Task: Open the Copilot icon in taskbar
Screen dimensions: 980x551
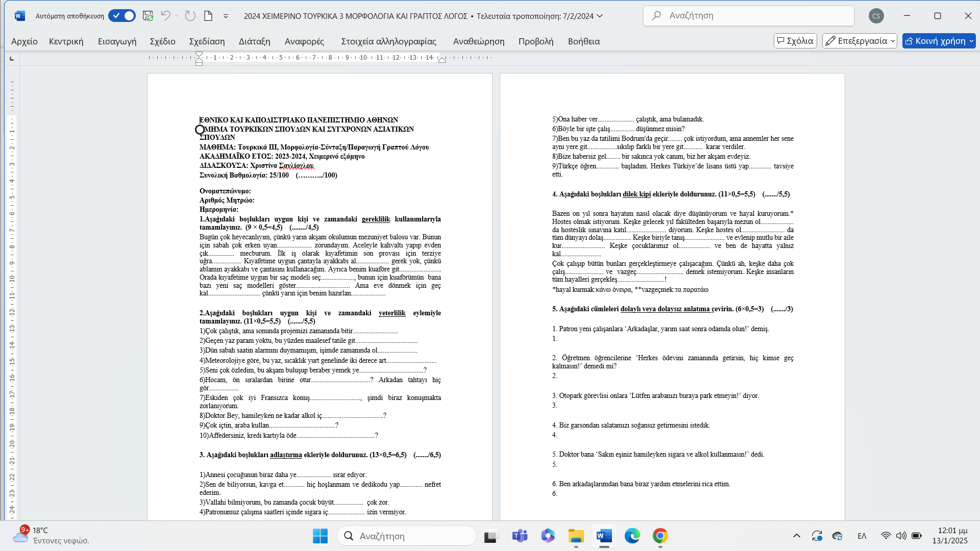Action: 548,536
